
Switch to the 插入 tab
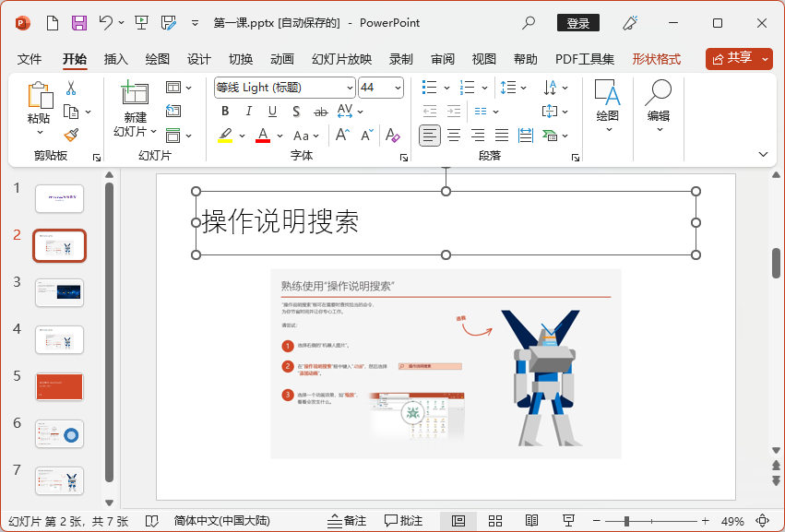click(x=116, y=59)
